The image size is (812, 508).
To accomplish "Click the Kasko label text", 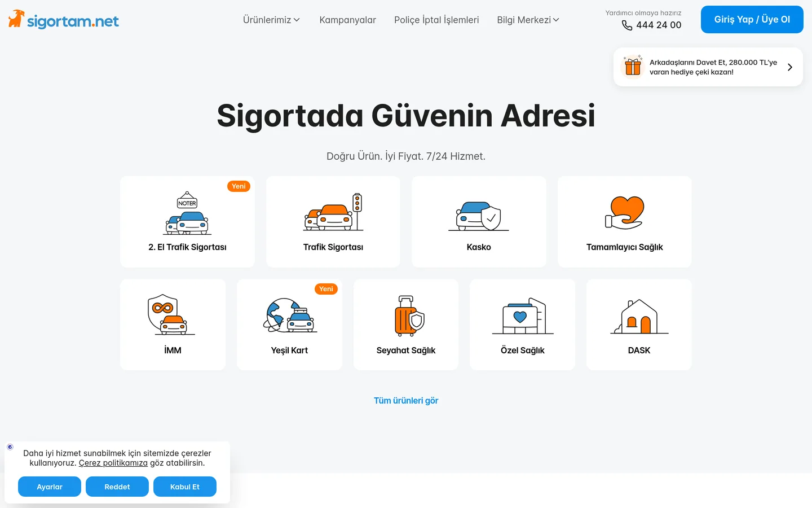I will coord(479,247).
